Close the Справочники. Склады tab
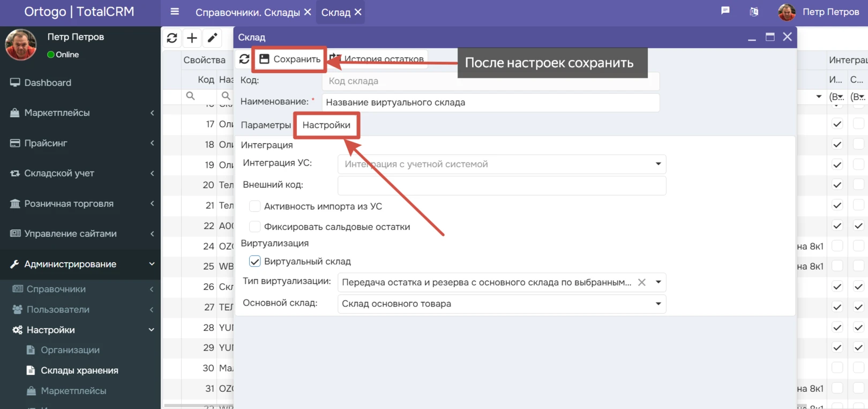Viewport: 868px width, 409px height. click(x=308, y=12)
